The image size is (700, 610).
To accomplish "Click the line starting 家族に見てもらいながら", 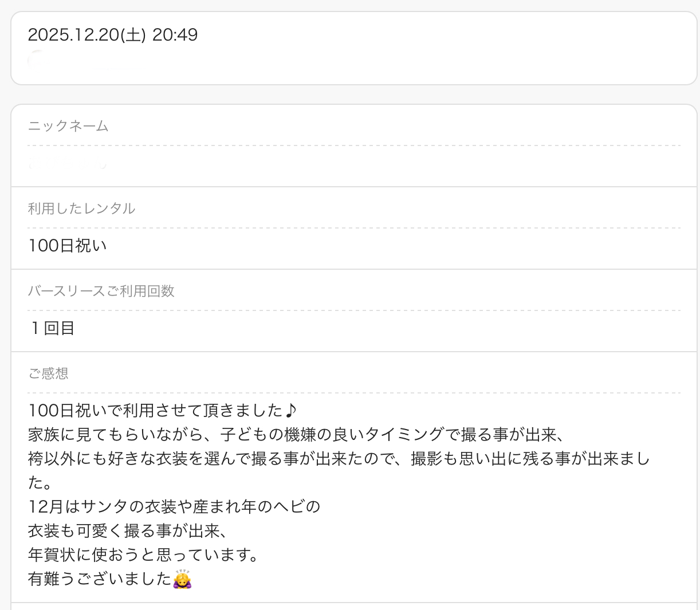I will point(297,434).
